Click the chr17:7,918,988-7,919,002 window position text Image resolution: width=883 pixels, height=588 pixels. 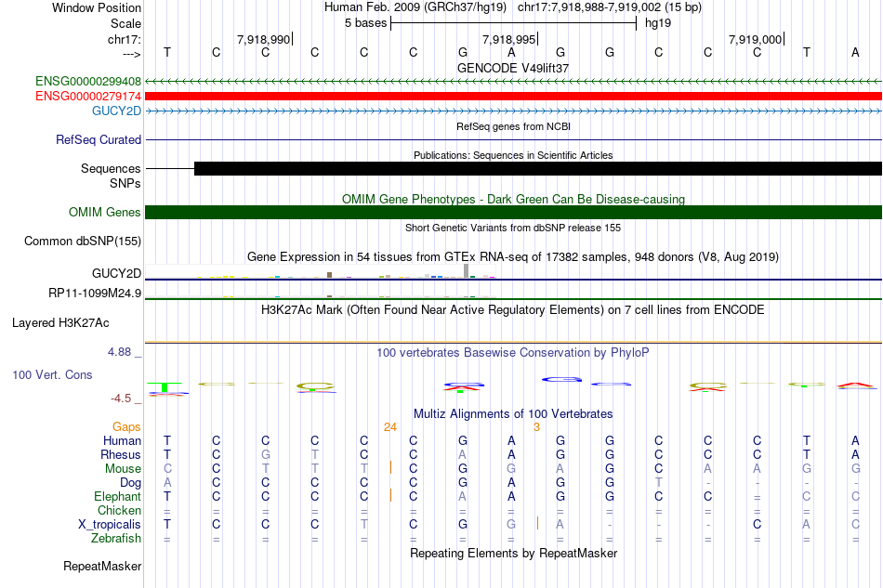click(x=610, y=7)
